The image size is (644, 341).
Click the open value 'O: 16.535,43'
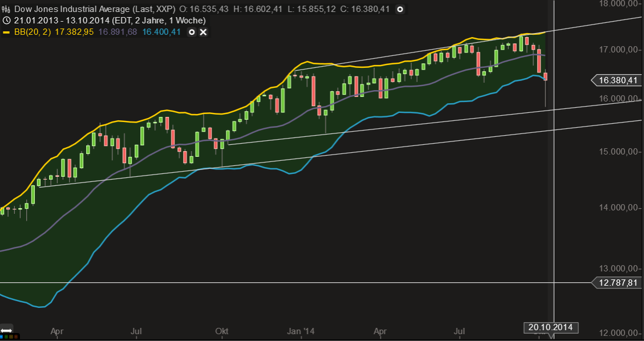[x=204, y=9]
